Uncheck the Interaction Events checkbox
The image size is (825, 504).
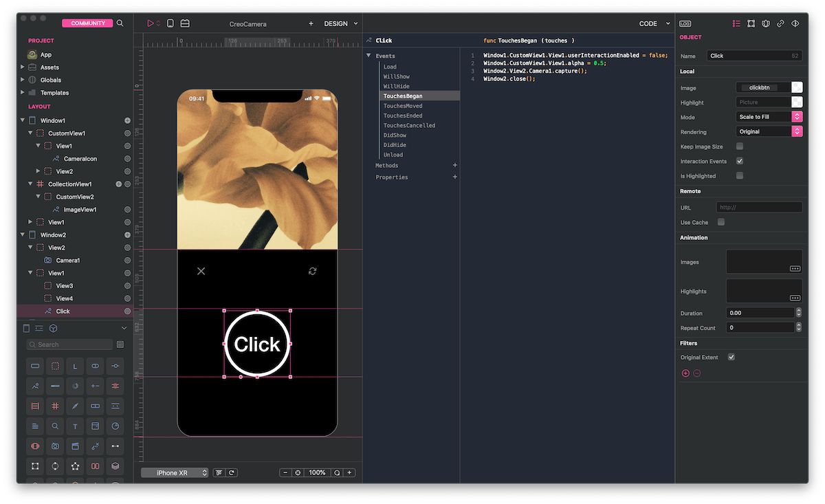tap(740, 161)
